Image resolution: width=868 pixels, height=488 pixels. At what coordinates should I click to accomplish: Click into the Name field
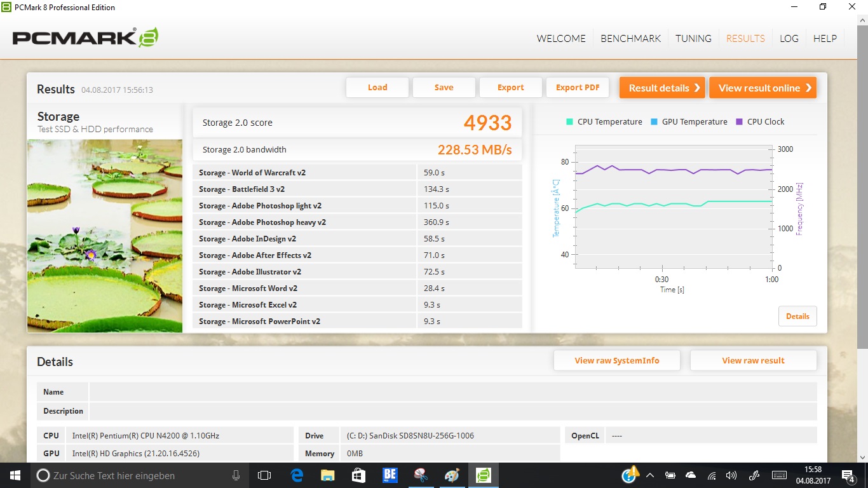click(x=453, y=392)
